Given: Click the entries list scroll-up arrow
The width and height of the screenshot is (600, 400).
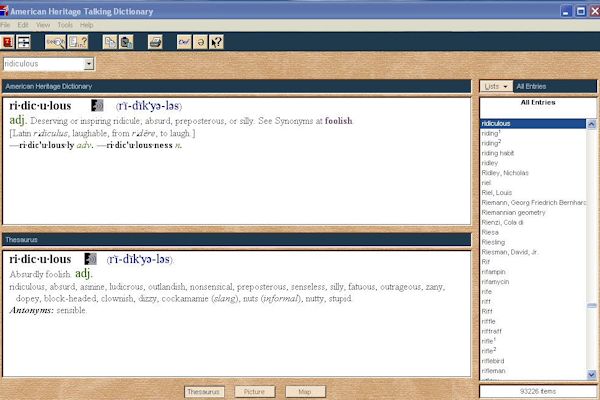Looking at the screenshot, I should pyautogui.click(x=591, y=124).
